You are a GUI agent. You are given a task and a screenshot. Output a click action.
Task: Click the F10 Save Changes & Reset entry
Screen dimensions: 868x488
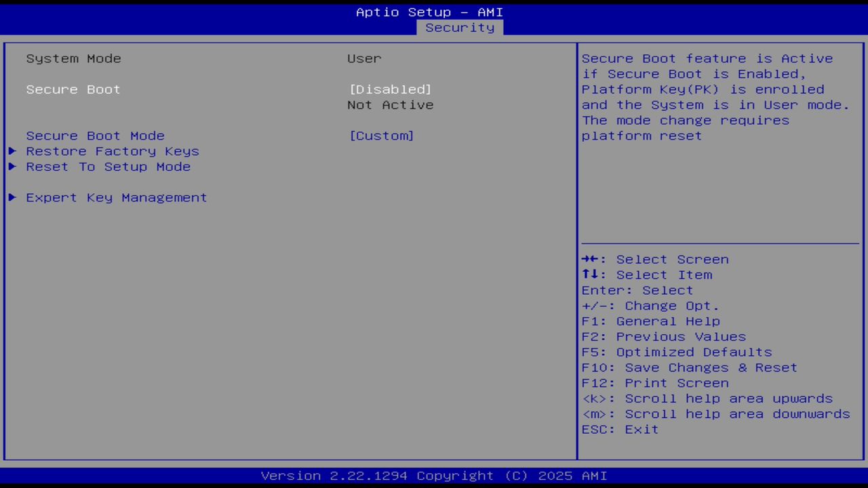point(689,367)
